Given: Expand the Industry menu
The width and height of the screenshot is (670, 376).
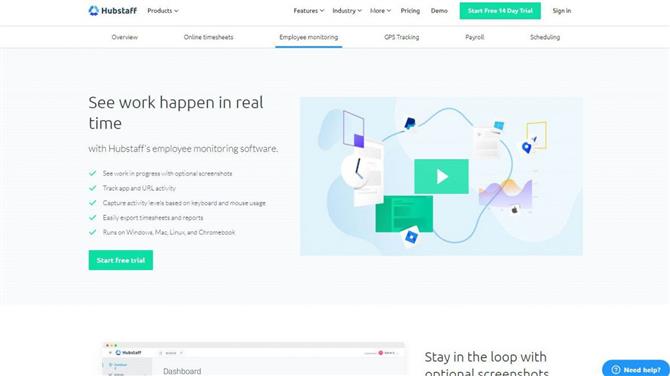Looking at the screenshot, I should [347, 11].
